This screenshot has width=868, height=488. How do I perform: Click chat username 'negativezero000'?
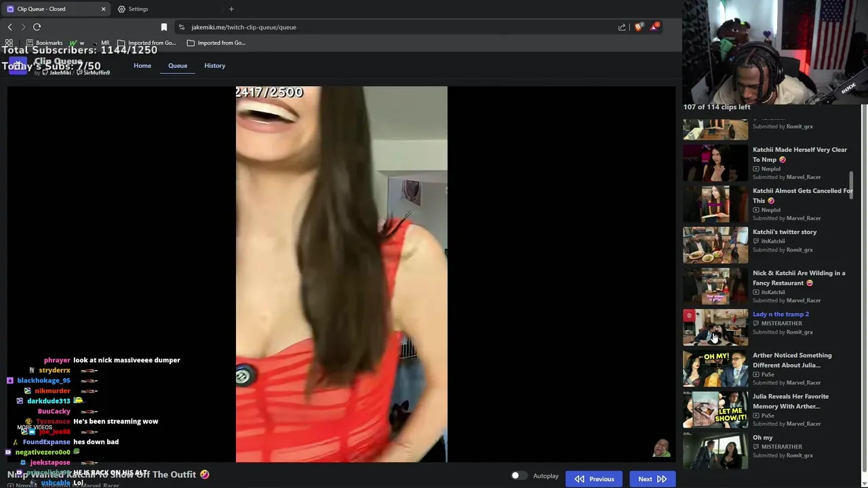click(43, 451)
